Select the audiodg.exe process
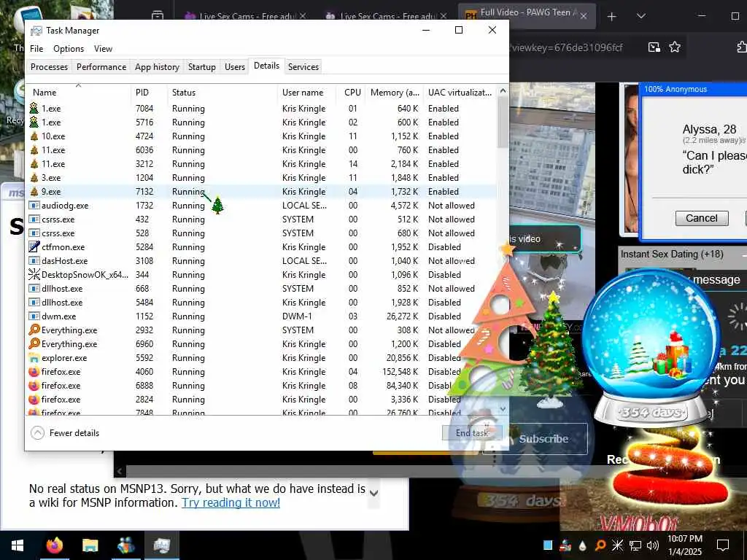 (x=262, y=205)
